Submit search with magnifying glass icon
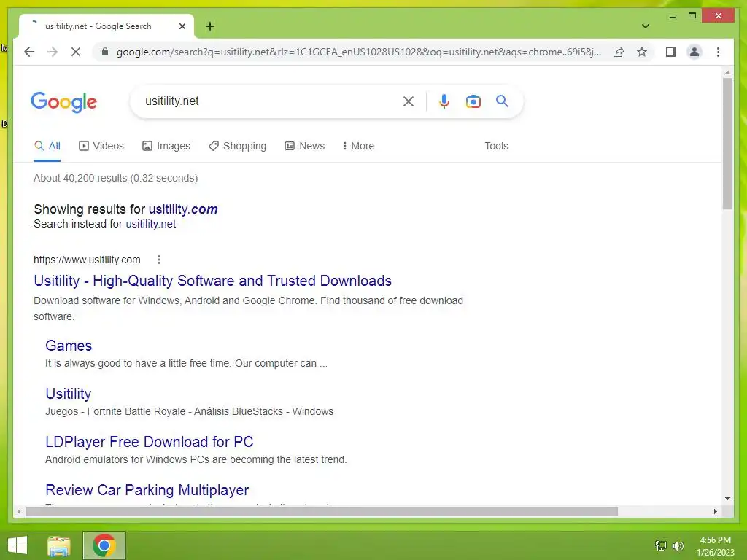The image size is (747, 560). (502, 101)
